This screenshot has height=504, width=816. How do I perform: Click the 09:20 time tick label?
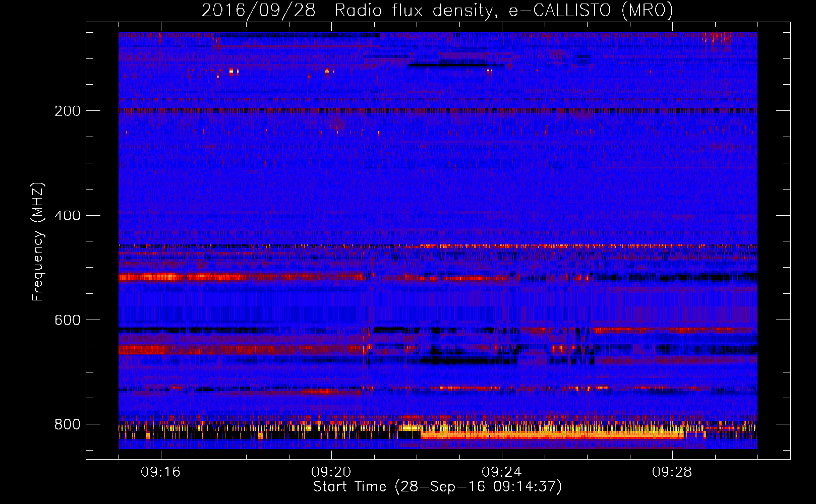[331, 472]
